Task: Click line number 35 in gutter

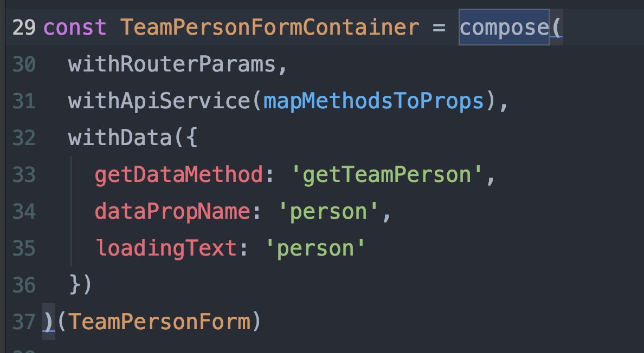Action: click(24, 249)
